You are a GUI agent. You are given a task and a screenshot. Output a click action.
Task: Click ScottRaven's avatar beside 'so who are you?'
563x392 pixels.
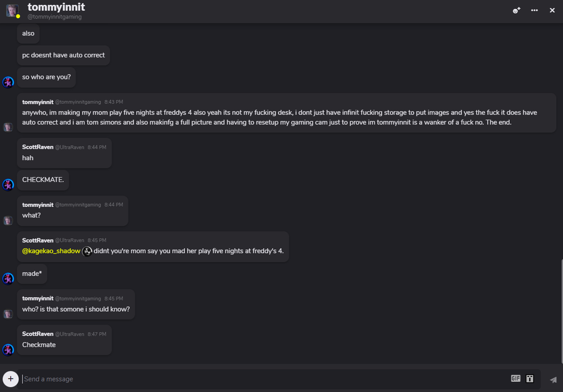click(8, 82)
